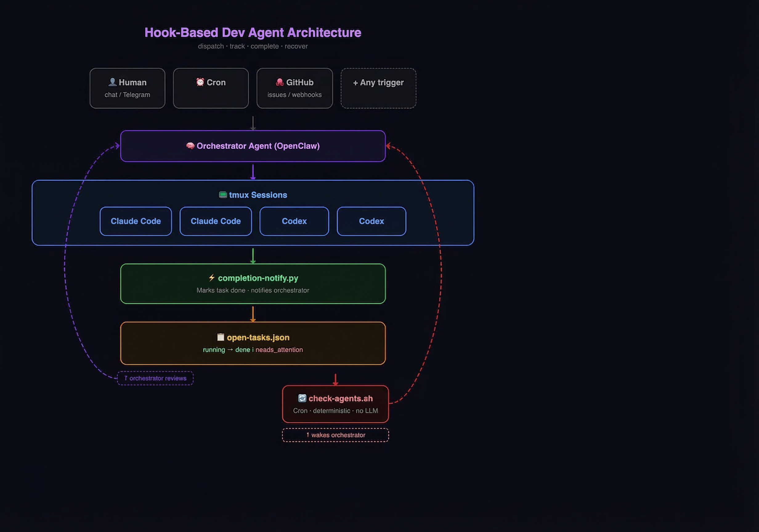
Task: Click the orchestrator reviews label
Action: coord(155,378)
